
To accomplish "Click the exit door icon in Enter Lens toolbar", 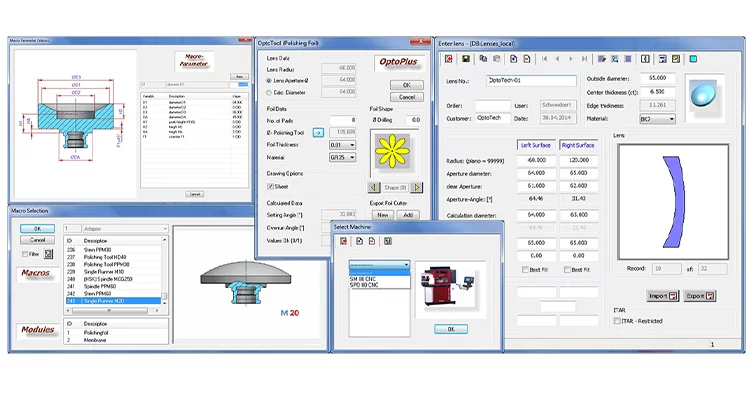I will (449, 59).
